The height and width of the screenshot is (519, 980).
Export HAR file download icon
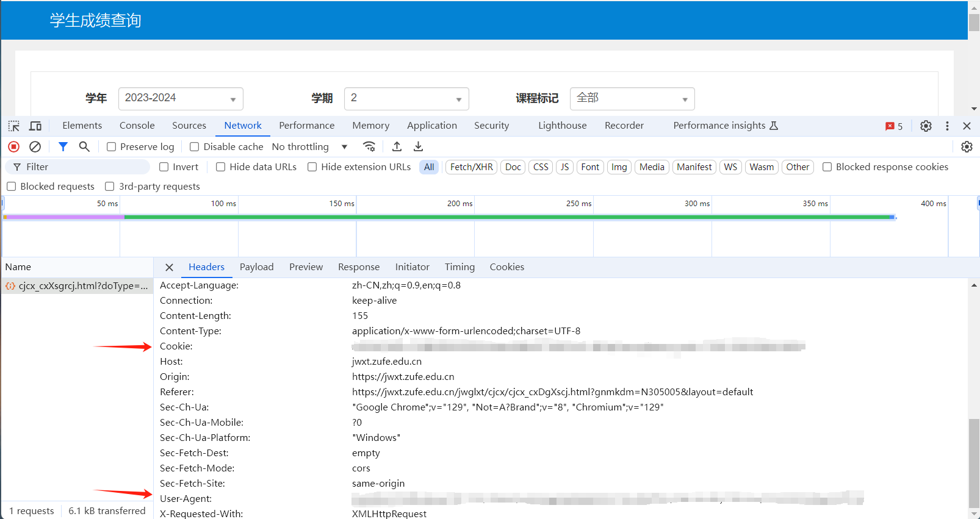(418, 146)
